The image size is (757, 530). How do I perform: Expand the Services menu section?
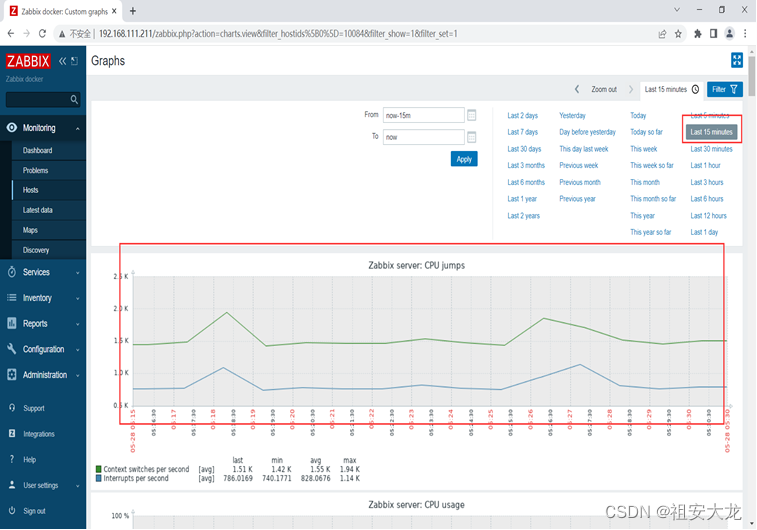pos(78,273)
